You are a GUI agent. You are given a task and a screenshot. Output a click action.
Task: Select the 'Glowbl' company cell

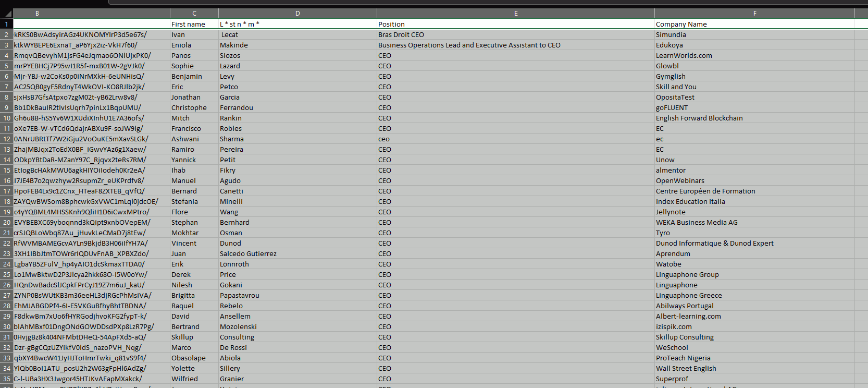click(754, 66)
